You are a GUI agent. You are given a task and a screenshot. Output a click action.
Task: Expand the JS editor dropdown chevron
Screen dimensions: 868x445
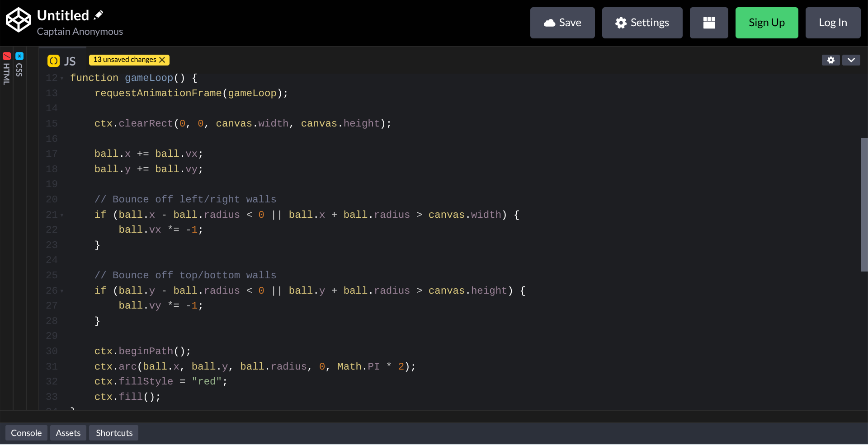pos(851,60)
